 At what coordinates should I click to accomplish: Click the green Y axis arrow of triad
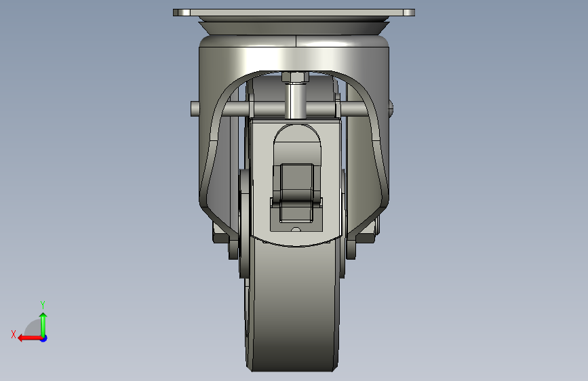tap(43, 325)
